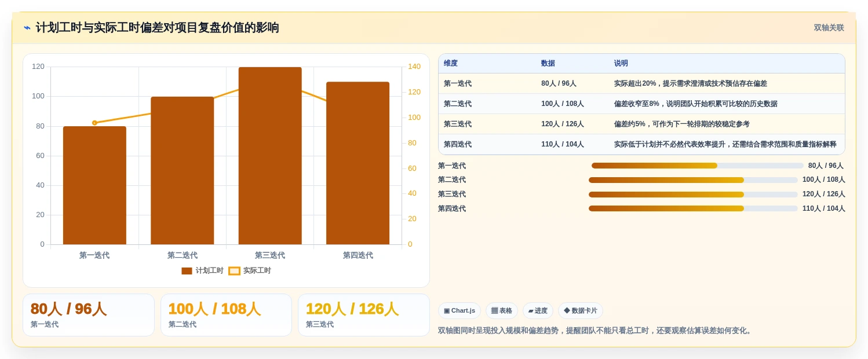Toggle the 计划工时 legend entry
This screenshot has height=359, width=868.
(x=202, y=270)
